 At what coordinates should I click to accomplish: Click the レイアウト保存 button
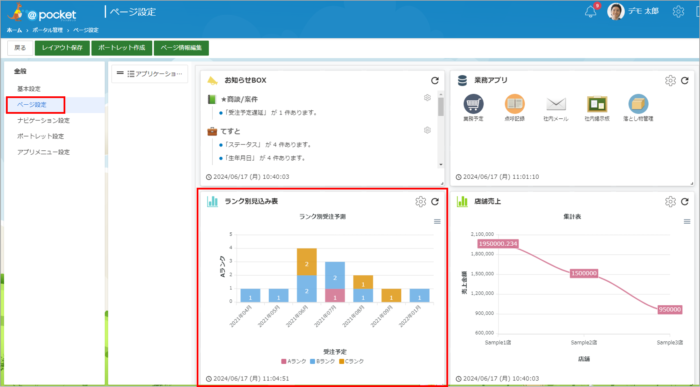(62, 48)
